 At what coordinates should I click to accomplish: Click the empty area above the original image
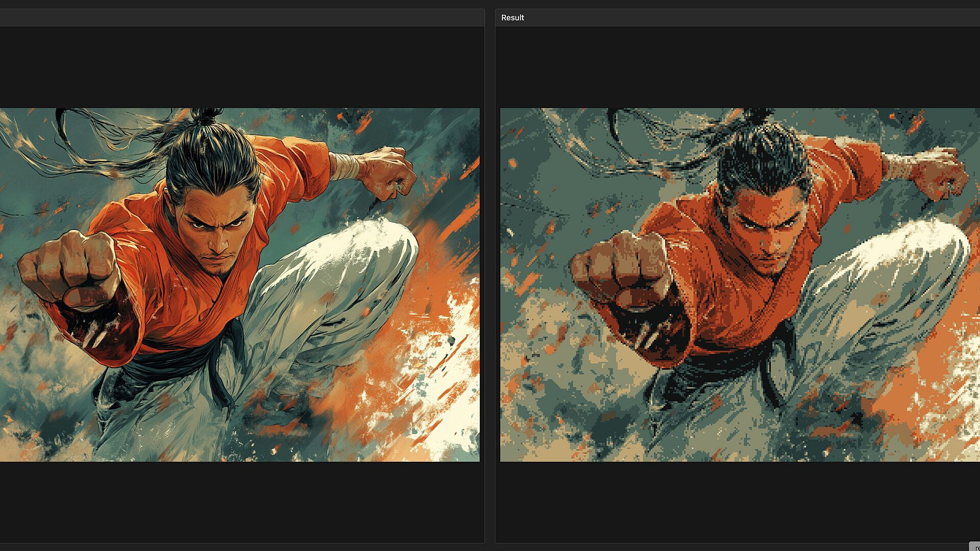240,66
